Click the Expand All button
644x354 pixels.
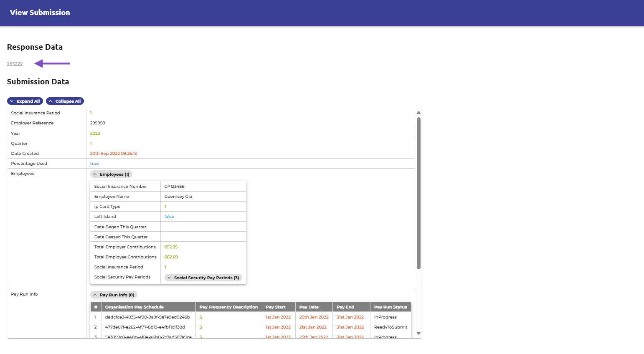25,101
